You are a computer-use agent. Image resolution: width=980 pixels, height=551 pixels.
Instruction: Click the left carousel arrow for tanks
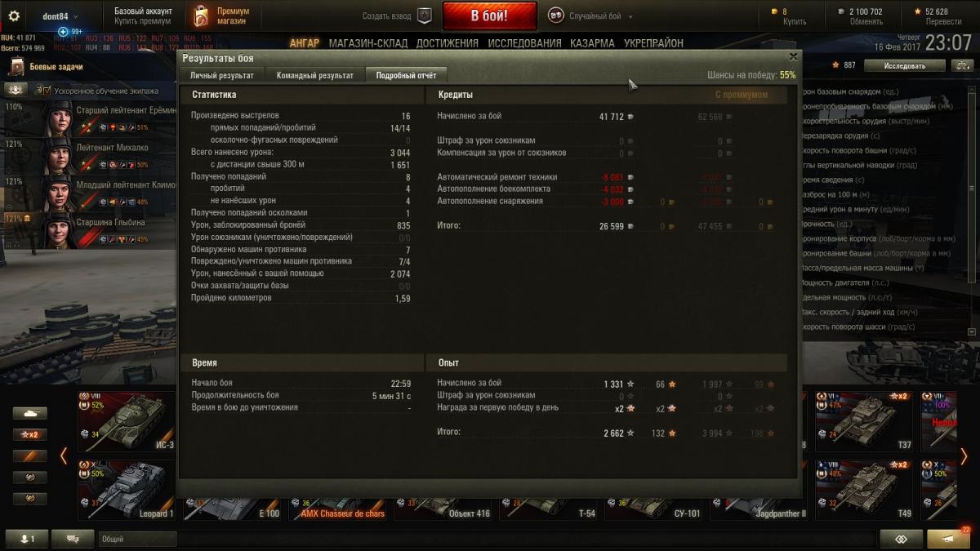(64, 456)
